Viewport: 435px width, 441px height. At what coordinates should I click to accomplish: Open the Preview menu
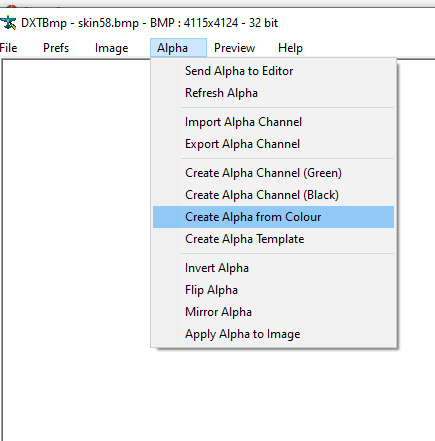(x=234, y=48)
